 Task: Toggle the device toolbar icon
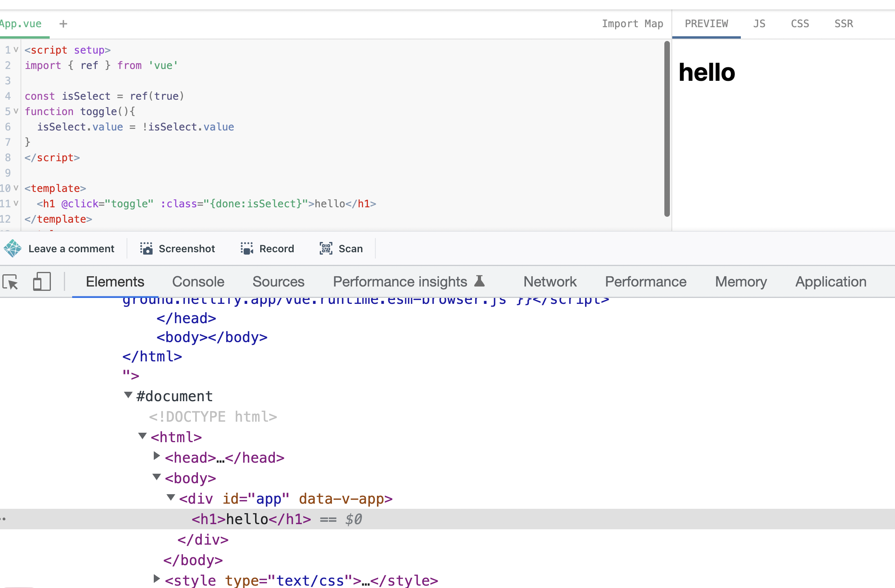(42, 282)
